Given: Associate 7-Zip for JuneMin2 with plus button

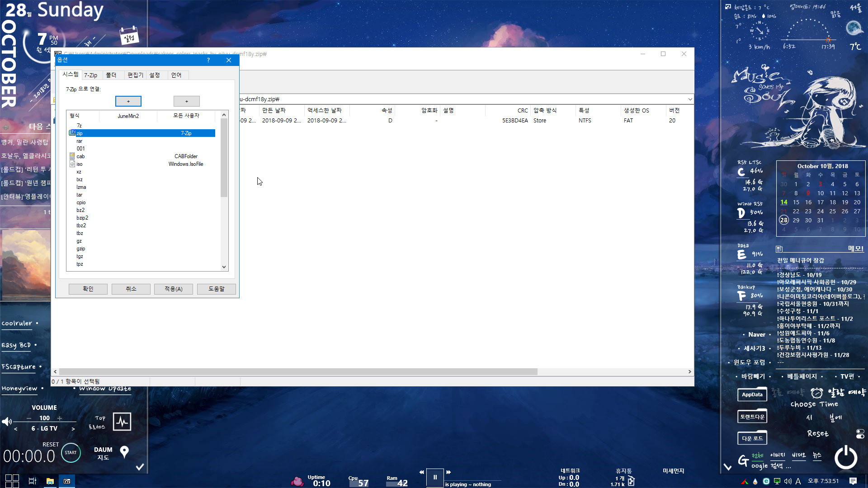Looking at the screenshot, I should tap(128, 101).
